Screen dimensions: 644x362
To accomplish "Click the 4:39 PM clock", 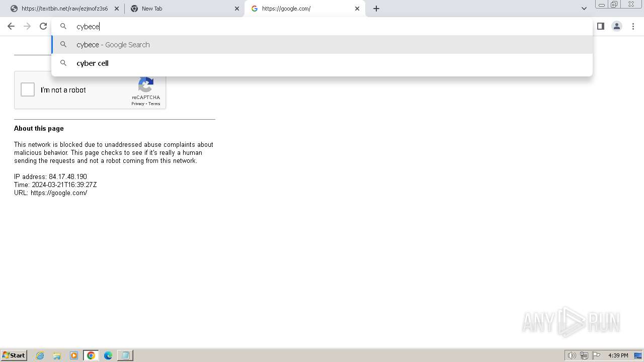I will click(618, 355).
